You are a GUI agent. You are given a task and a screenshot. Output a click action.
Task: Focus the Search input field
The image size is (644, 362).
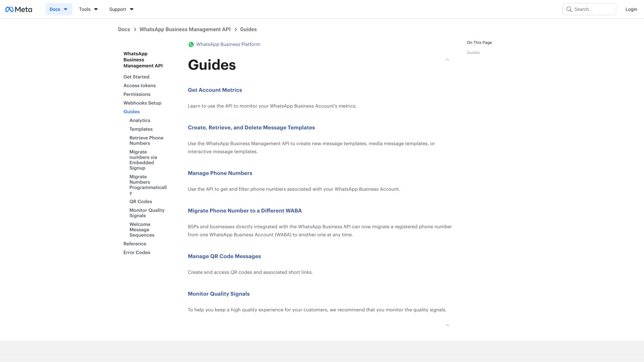point(589,9)
